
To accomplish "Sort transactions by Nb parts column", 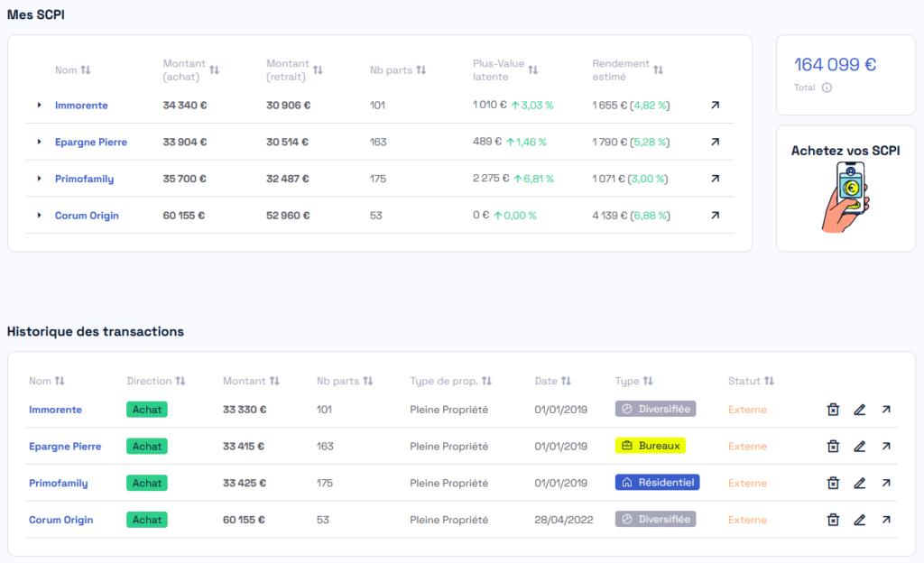I will click(368, 381).
